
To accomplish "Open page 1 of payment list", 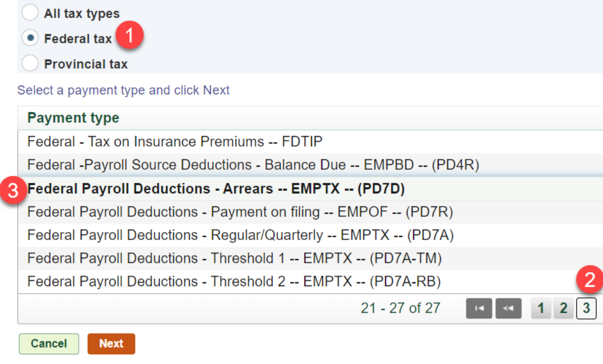I will coord(541,309).
